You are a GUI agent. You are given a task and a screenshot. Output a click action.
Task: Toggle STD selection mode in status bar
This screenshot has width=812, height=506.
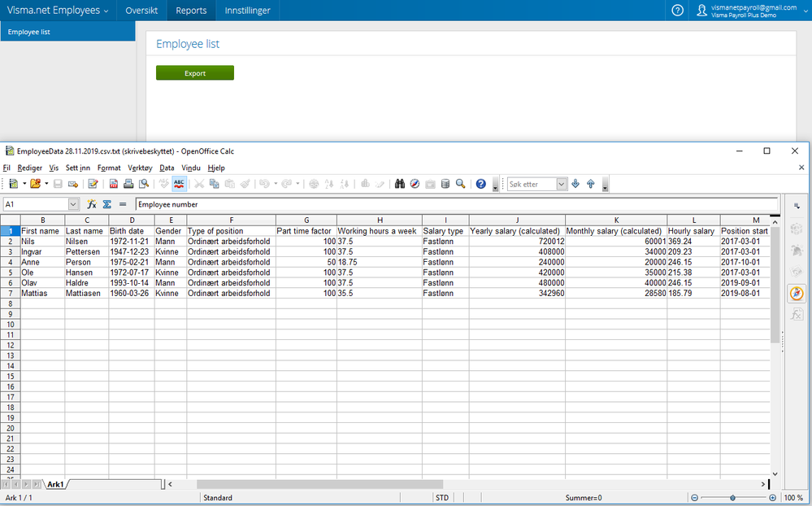click(x=442, y=498)
